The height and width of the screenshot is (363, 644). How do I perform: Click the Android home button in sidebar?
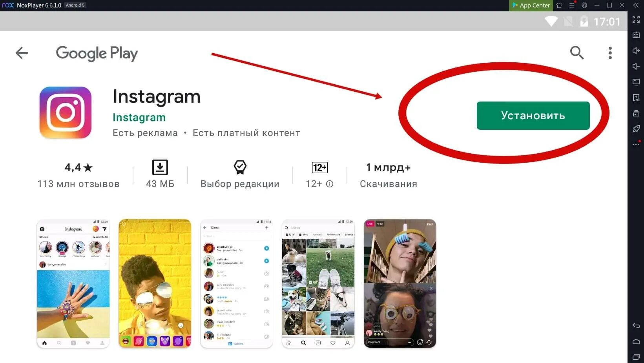[x=636, y=341]
